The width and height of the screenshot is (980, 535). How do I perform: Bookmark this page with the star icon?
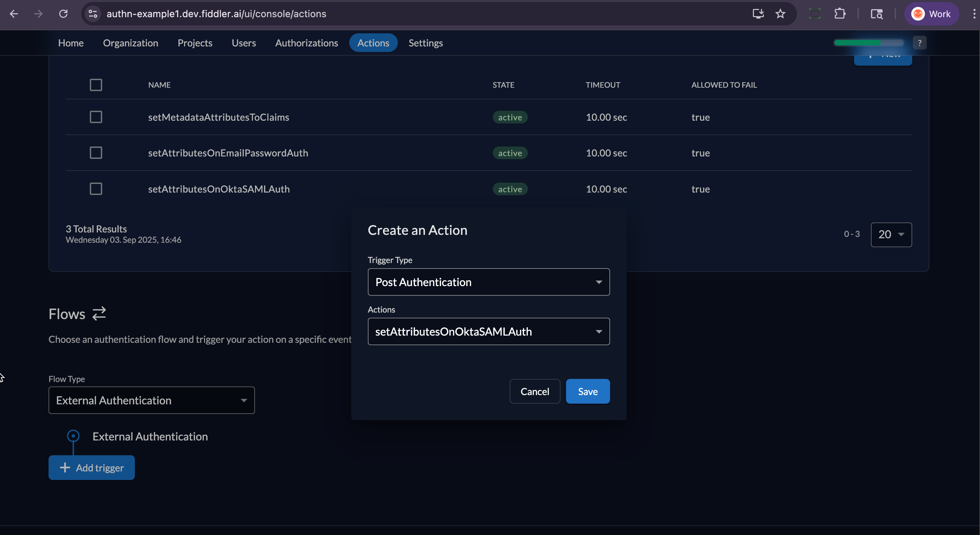coord(781,14)
